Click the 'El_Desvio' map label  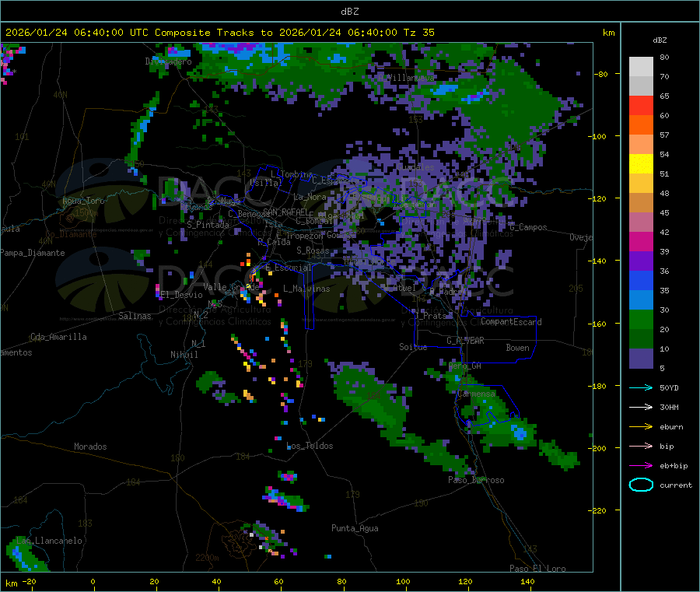click(181, 295)
